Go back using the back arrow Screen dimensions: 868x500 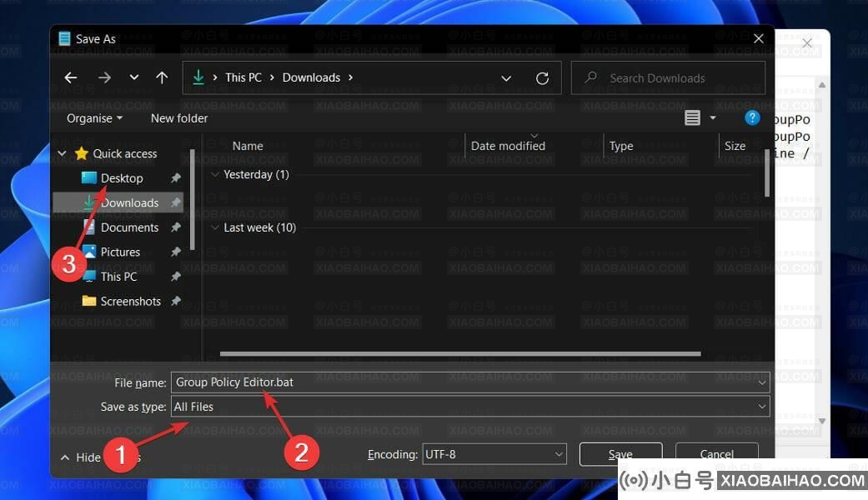click(70, 78)
